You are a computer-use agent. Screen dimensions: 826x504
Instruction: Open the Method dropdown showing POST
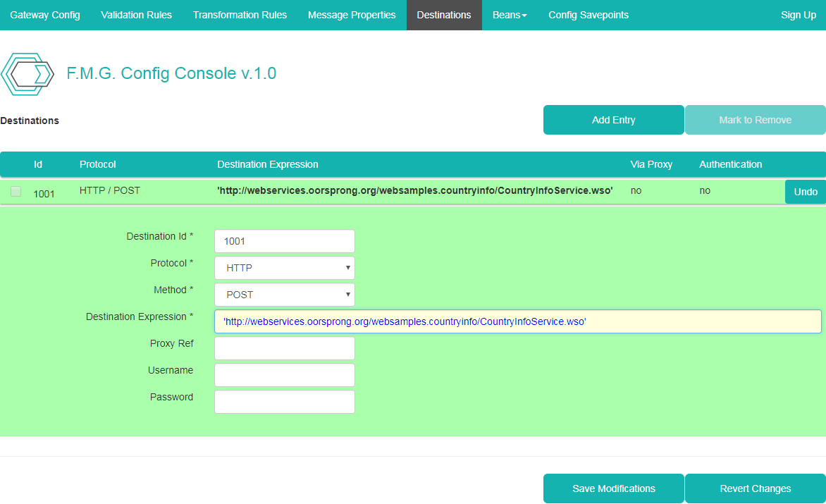point(284,295)
